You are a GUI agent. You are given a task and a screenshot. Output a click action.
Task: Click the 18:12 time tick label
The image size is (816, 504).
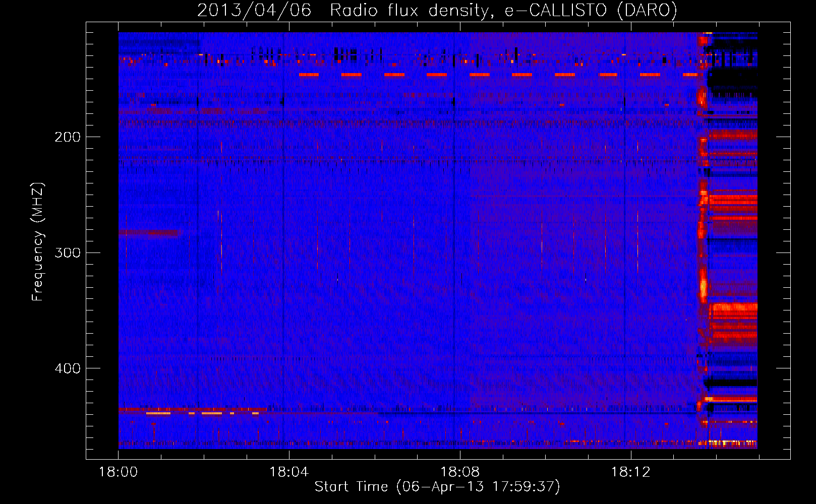[x=631, y=472]
